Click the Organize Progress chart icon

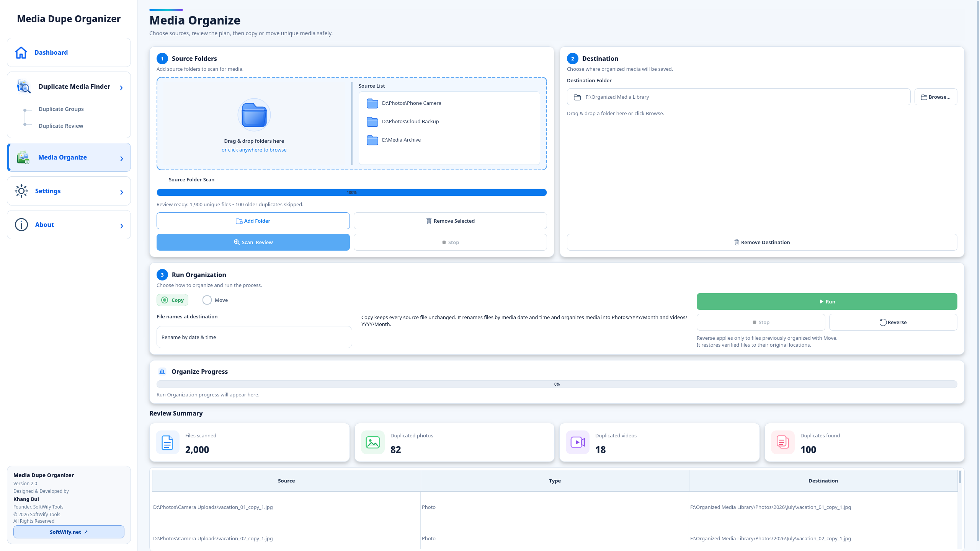tap(162, 372)
